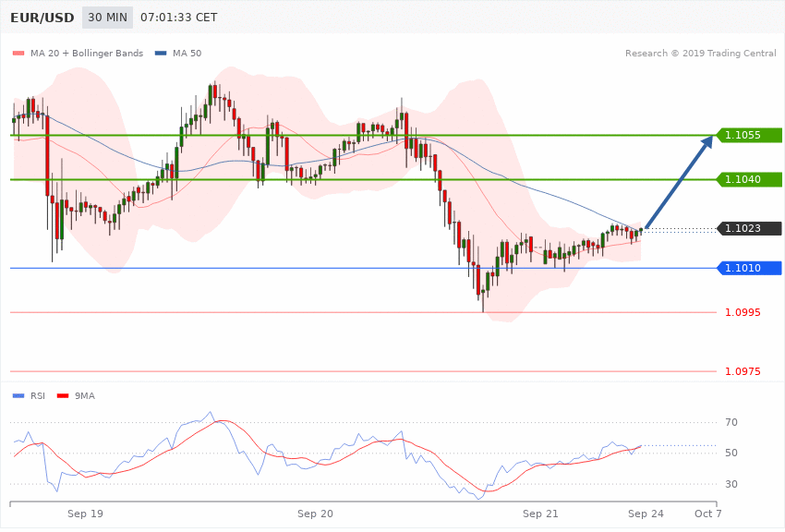Click the MA 20 + Bollinger Bands legend swatch

pos(18,53)
